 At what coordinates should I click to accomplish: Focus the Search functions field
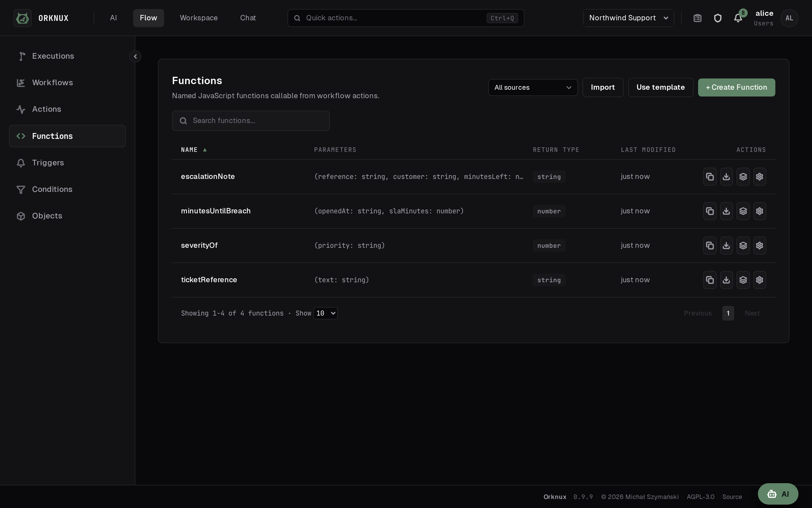tap(251, 121)
